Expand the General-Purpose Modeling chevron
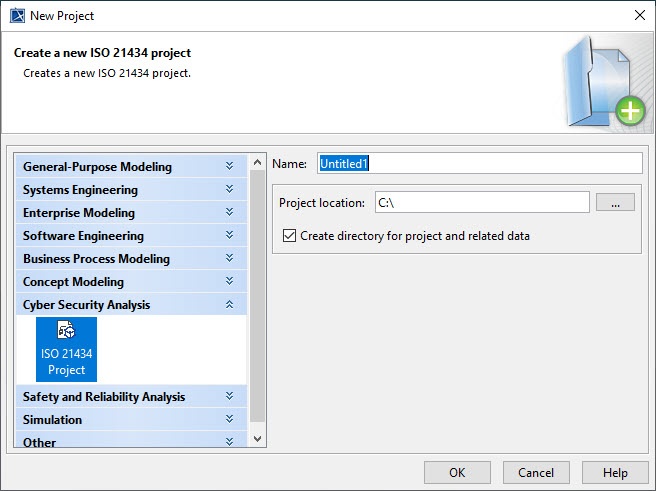 (x=229, y=166)
